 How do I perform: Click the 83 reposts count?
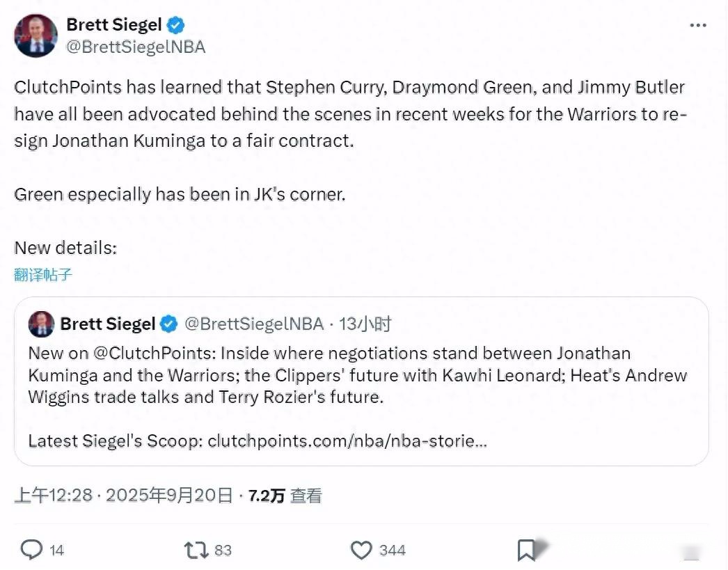coord(223,551)
